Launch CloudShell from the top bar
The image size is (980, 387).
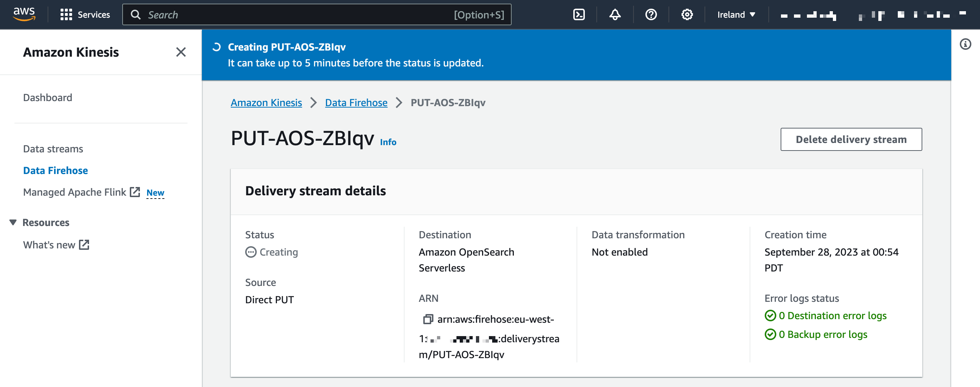click(579, 14)
